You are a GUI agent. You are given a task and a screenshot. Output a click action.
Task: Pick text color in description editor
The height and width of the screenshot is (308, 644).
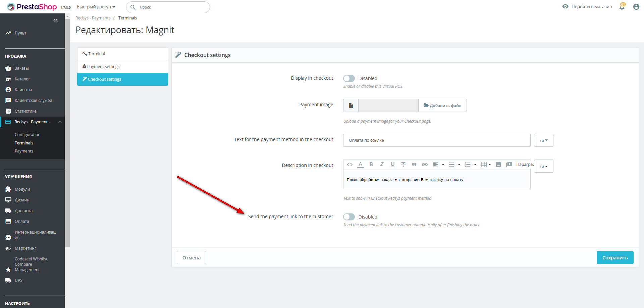point(360,165)
